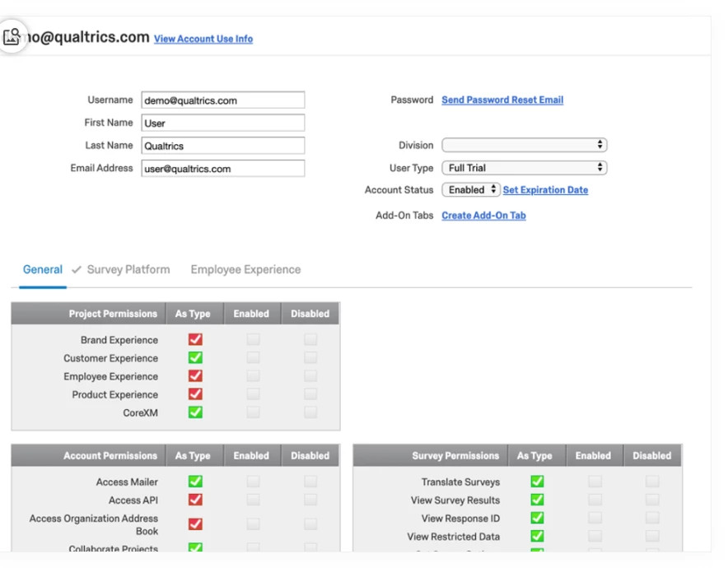Check Disabled for Customer Experience
The width and height of the screenshot is (728, 568).
tap(310, 358)
